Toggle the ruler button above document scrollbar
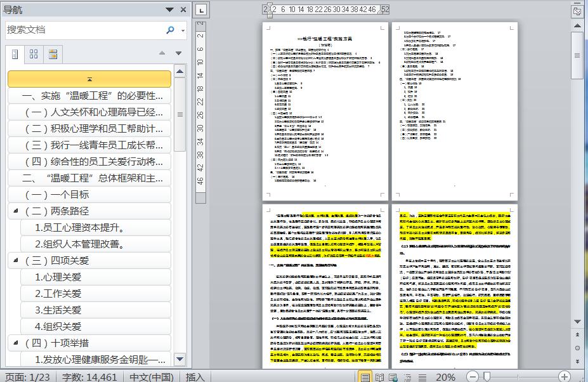This screenshot has height=382, width=588. pyautogui.click(x=577, y=11)
